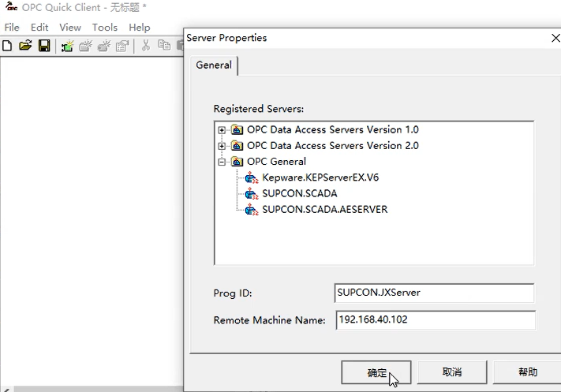Switch to the General tab
This screenshot has height=392, width=561.
pyautogui.click(x=214, y=65)
